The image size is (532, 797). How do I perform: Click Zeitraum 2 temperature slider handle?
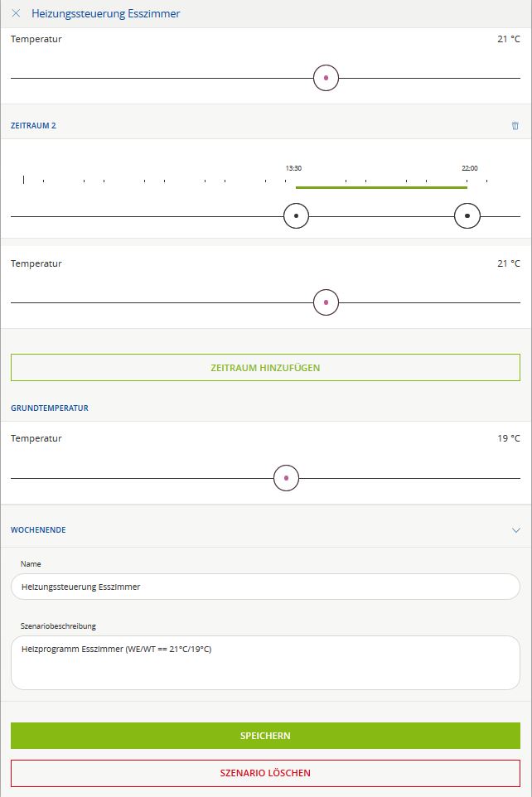(x=326, y=302)
